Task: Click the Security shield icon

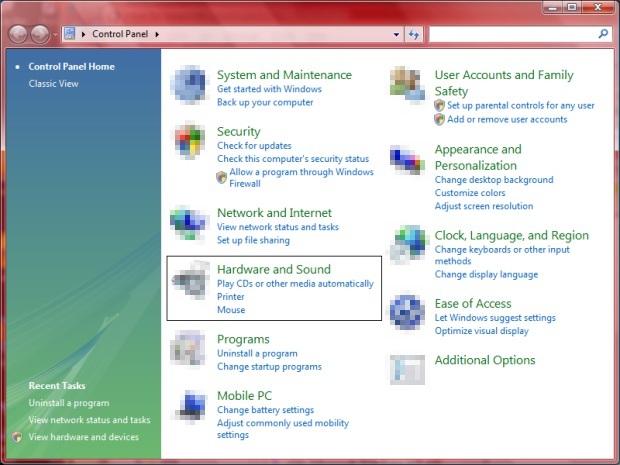Action: tap(190, 142)
